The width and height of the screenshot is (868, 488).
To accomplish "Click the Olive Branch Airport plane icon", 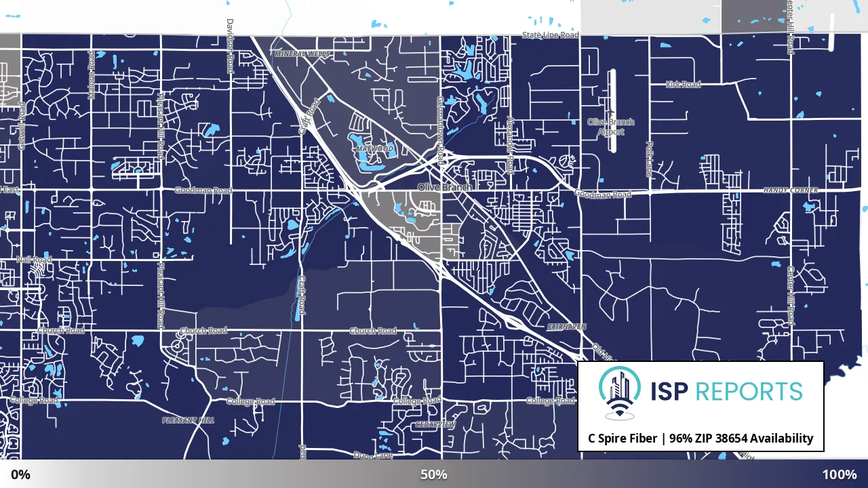I will pos(610,112).
